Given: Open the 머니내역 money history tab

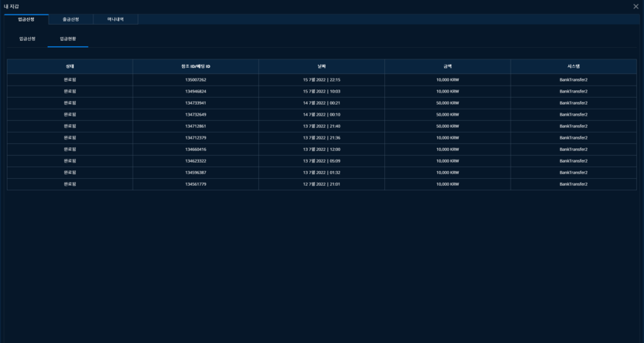Looking at the screenshot, I should pyautogui.click(x=116, y=19).
